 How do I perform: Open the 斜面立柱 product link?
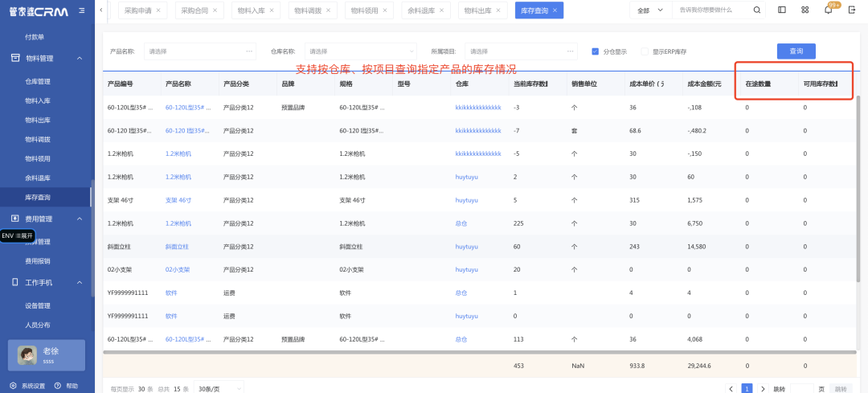coord(177,247)
